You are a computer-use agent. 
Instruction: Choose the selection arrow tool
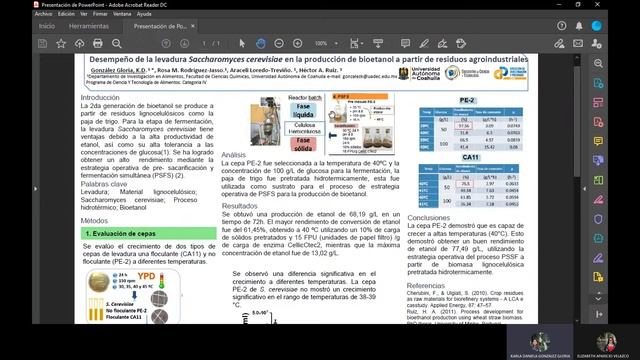pos(242,43)
